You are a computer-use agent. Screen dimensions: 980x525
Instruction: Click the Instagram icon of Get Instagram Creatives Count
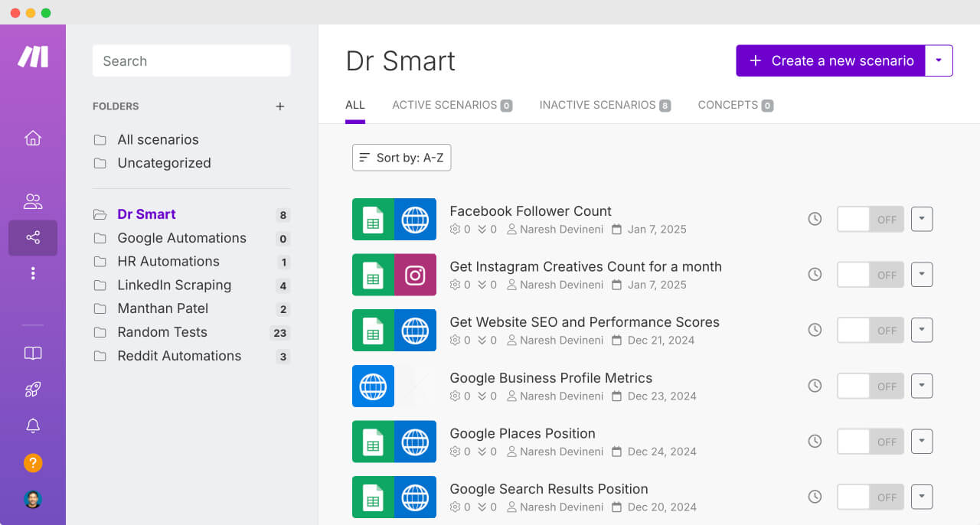pyautogui.click(x=415, y=275)
